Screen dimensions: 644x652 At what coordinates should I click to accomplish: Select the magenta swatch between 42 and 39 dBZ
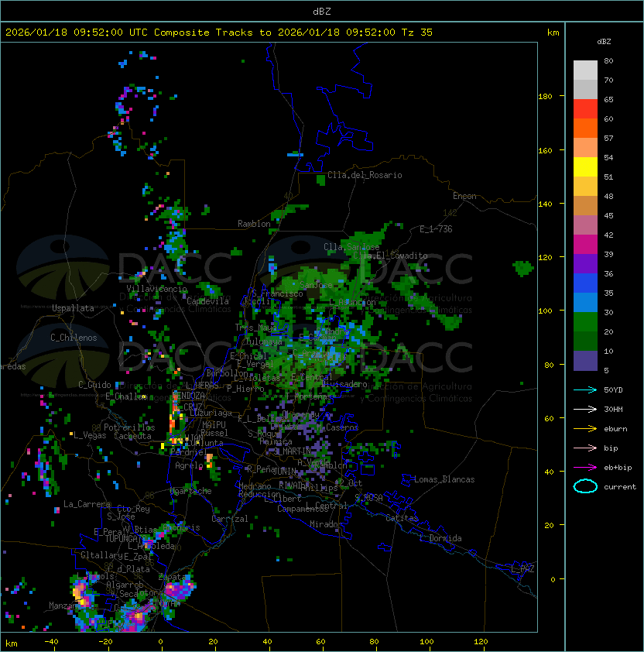[x=585, y=245]
